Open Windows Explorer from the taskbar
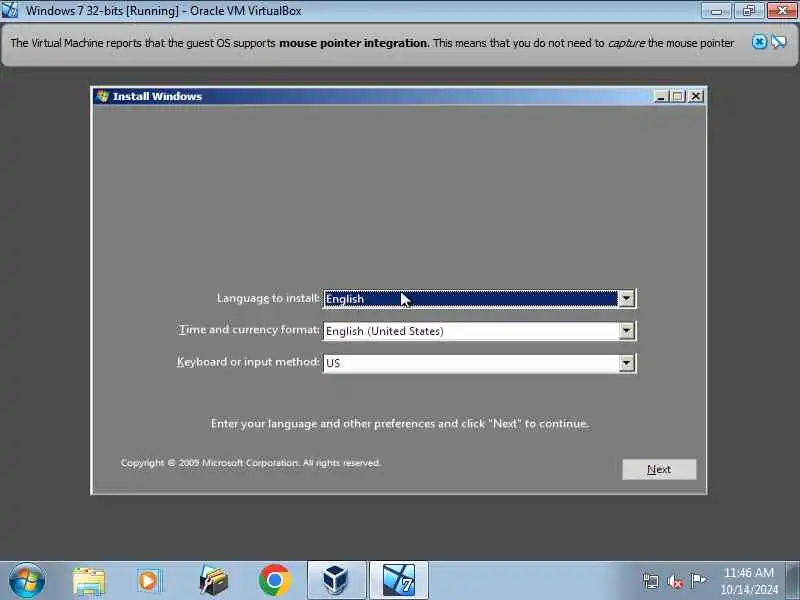Screen dimensions: 800x600 click(89, 581)
